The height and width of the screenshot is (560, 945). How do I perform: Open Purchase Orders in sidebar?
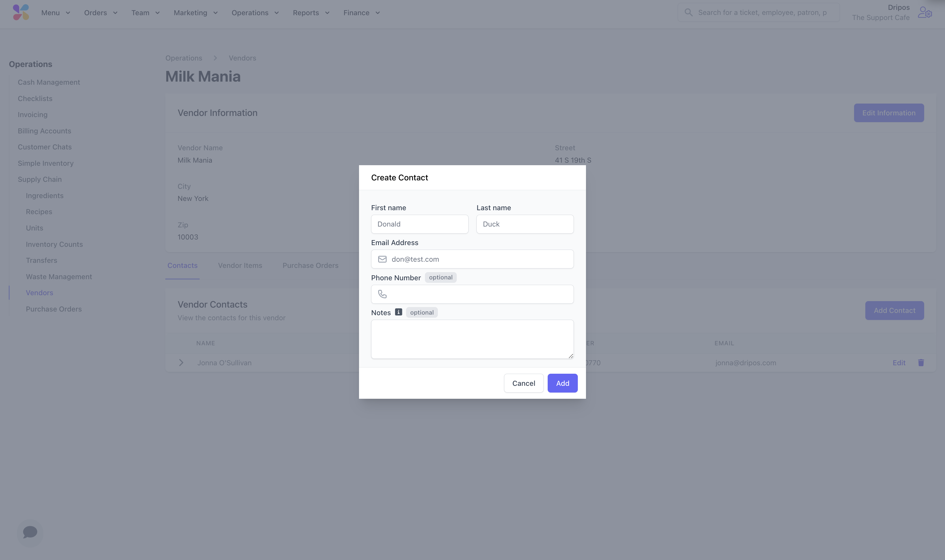(54, 309)
